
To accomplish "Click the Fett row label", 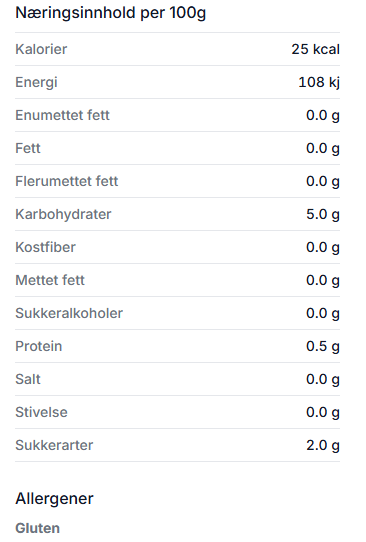I will tap(28, 148).
